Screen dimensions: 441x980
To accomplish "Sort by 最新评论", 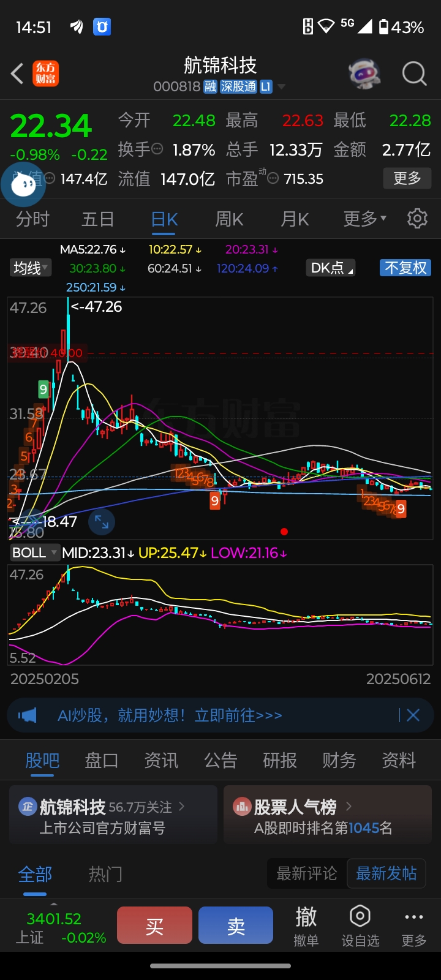I will [307, 873].
